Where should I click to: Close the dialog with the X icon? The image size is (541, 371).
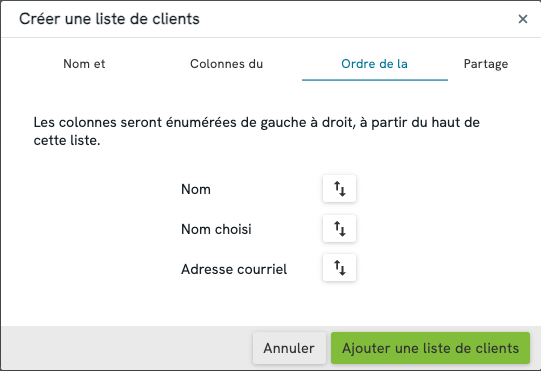click(x=523, y=19)
